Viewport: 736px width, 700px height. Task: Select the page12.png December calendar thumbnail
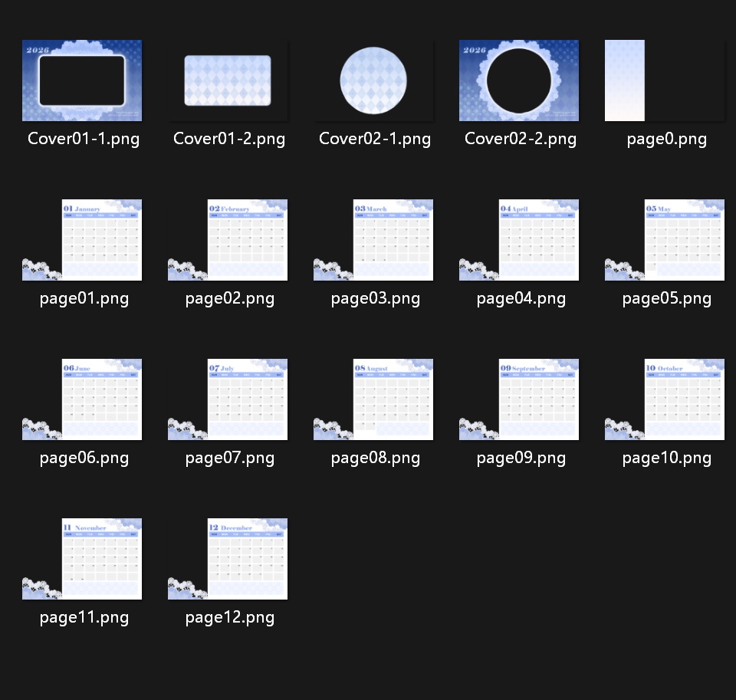point(228,559)
